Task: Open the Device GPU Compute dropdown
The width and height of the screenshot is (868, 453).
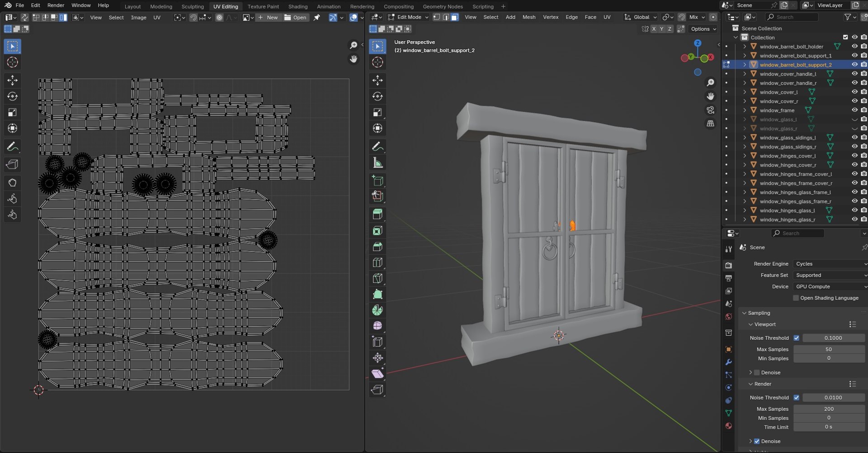Action: (x=830, y=286)
